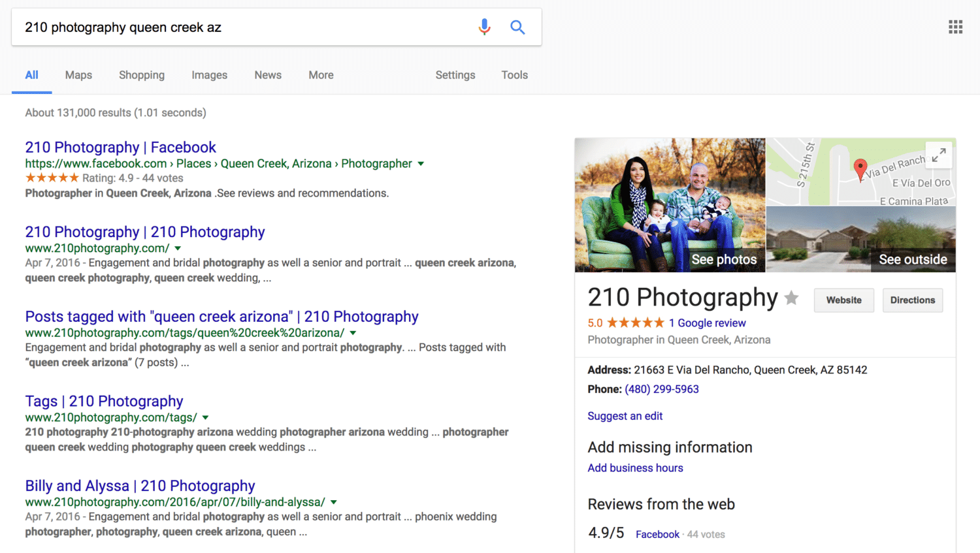The height and width of the screenshot is (553, 980).
Task: Switch to the Images tab
Action: (x=209, y=75)
